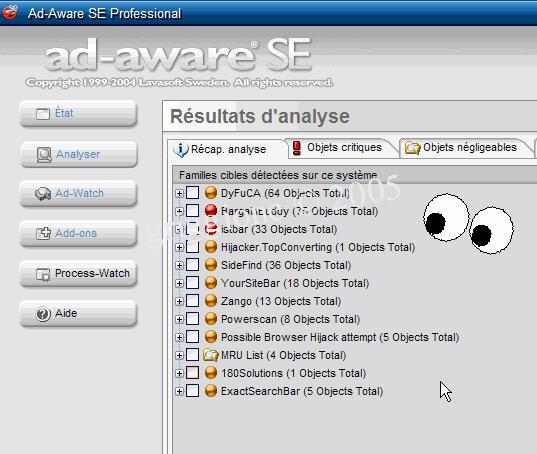Image resolution: width=537 pixels, height=454 pixels.
Task: Expand the DyFuCA tree node
Action: coord(179,193)
